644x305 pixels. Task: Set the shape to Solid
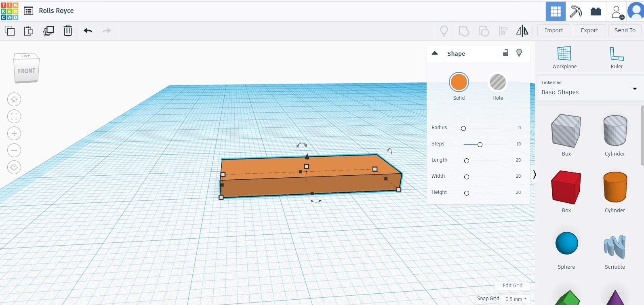pyautogui.click(x=459, y=82)
